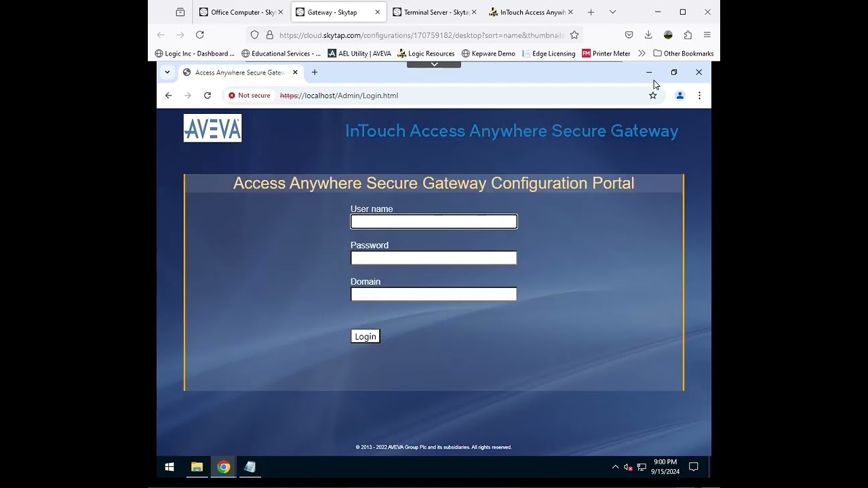Close the Gateway - Skytap tab
The image size is (868, 488).
tap(378, 12)
